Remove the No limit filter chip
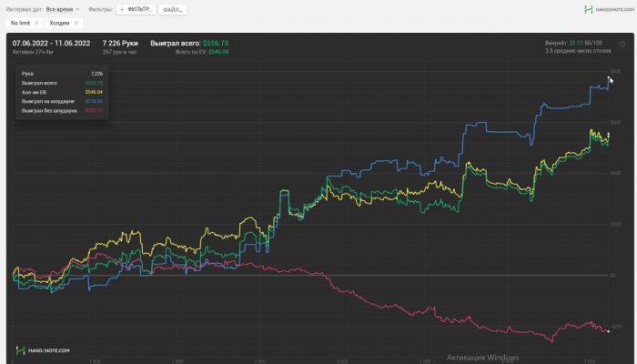 pyautogui.click(x=36, y=23)
